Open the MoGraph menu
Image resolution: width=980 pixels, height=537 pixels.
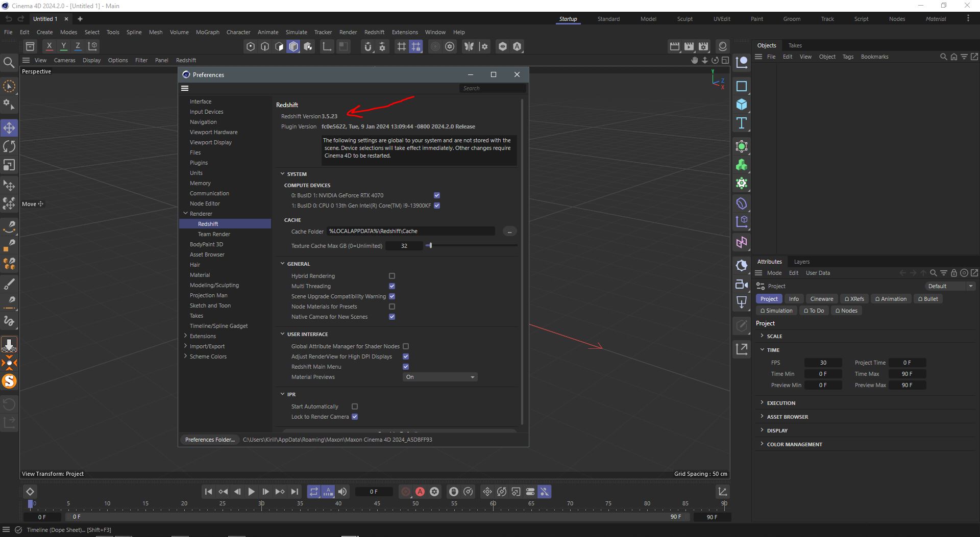pyautogui.click(x=207, y=32)
